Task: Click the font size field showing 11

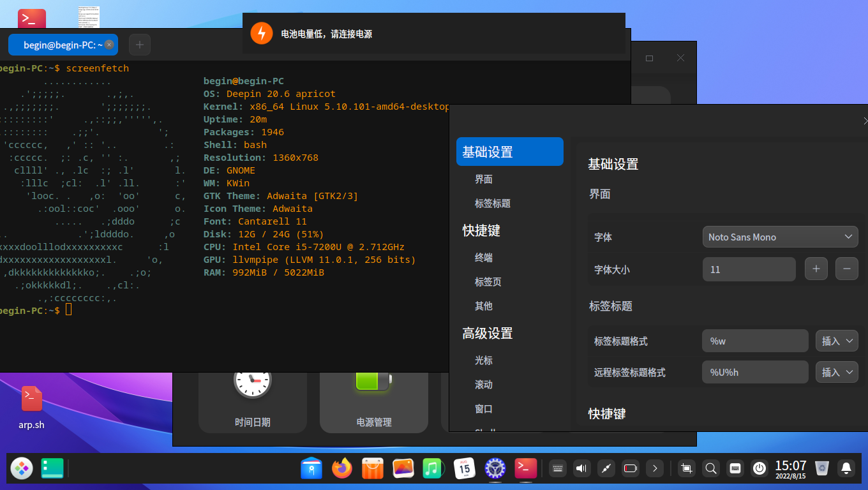Action: 749,269
